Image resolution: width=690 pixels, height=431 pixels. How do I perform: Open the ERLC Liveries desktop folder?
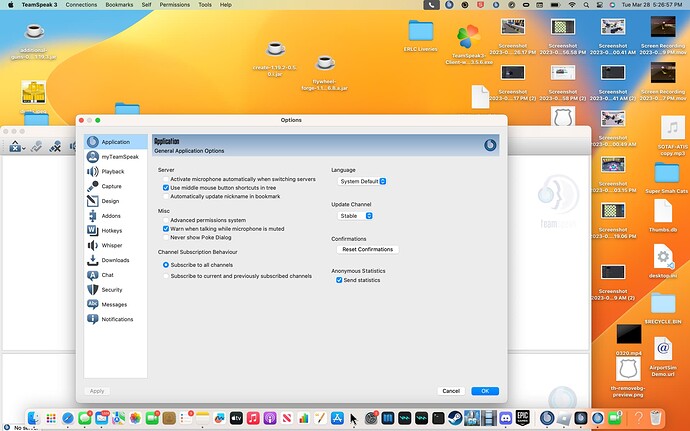pos(421,35)
